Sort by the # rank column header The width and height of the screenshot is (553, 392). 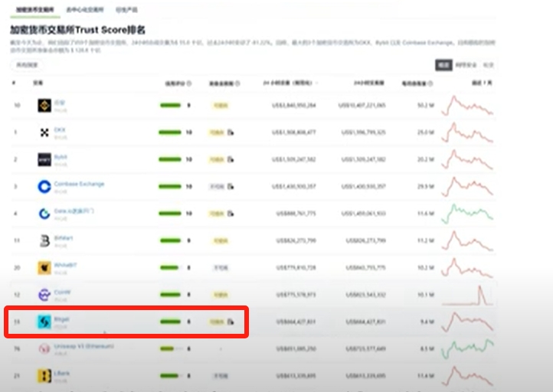(x=14, y=83)
